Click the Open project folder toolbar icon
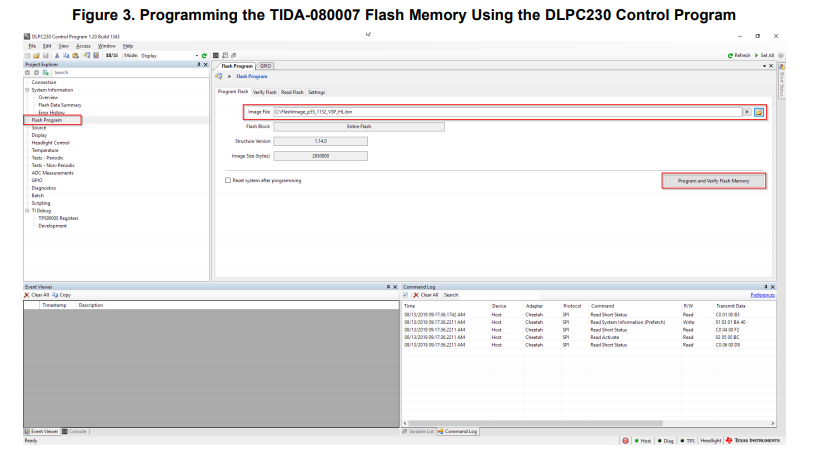Screen dimensions: 813x464 (x=36, y=55)
